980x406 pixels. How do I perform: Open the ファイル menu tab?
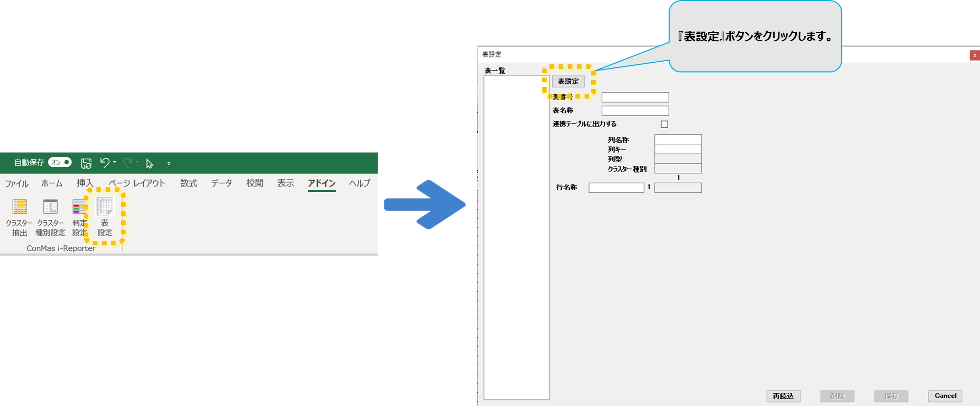click(x=17, y=184)
